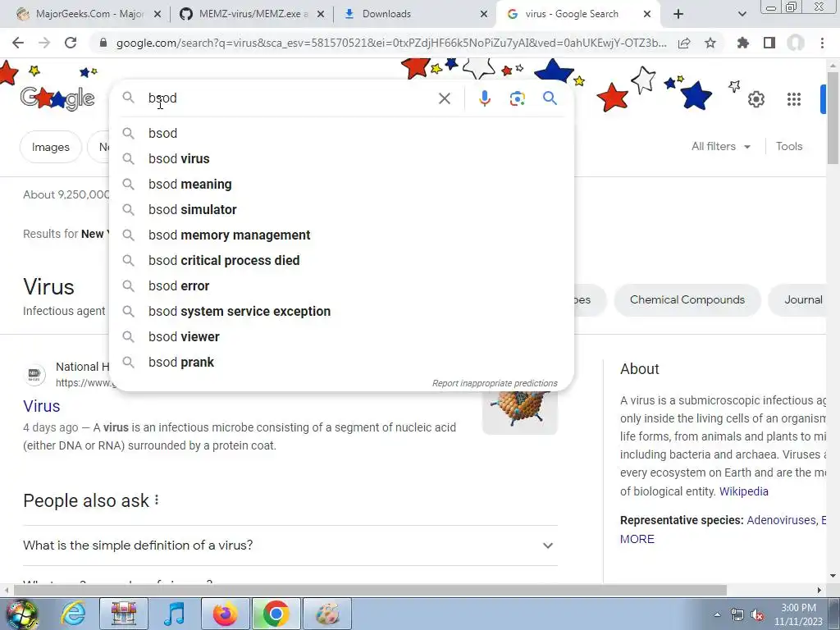Screen dimensions: 840x630
Task: Open Google quick settings gear
Action: (756, 99)
